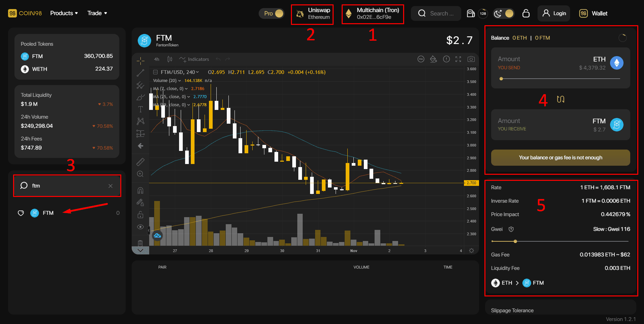Open the Multichain (Tron) wallet selector

click(x=373, y=14)
